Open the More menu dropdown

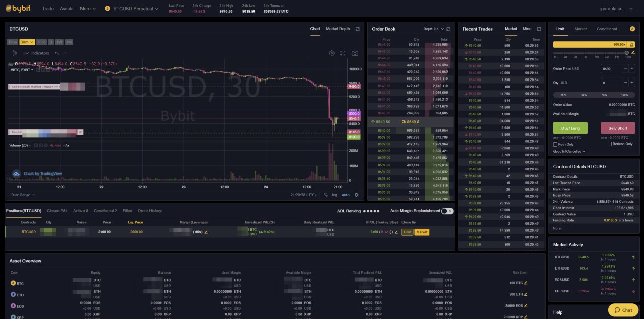pyautogui.click(x=88, y=9)
